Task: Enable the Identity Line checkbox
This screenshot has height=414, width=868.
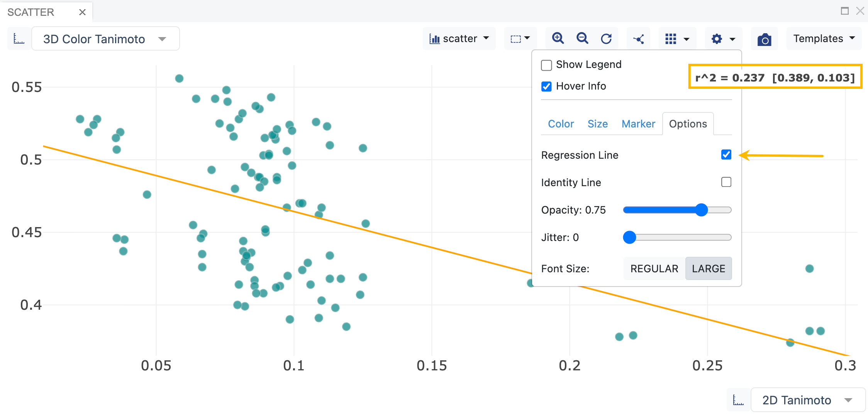Action: 726,182
